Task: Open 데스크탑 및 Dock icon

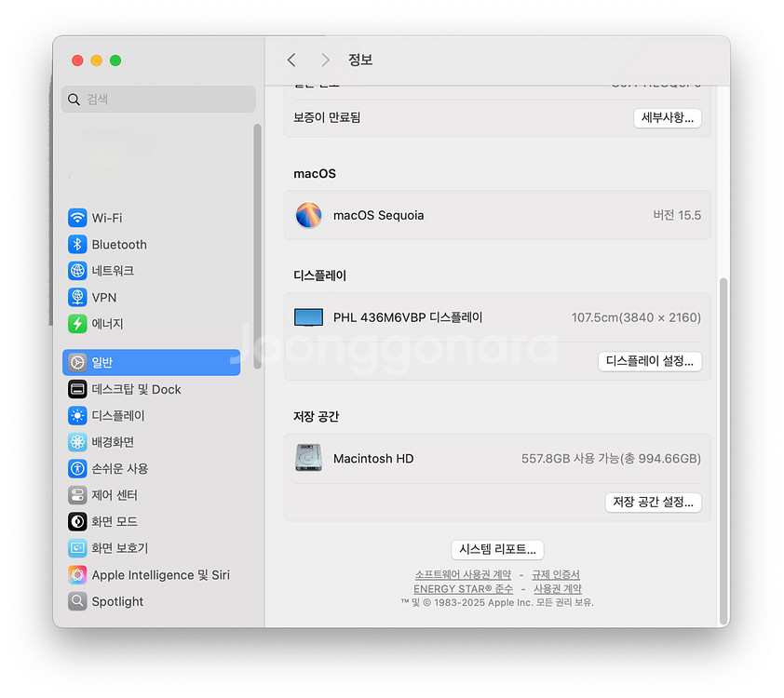Action: coord(77,389)
